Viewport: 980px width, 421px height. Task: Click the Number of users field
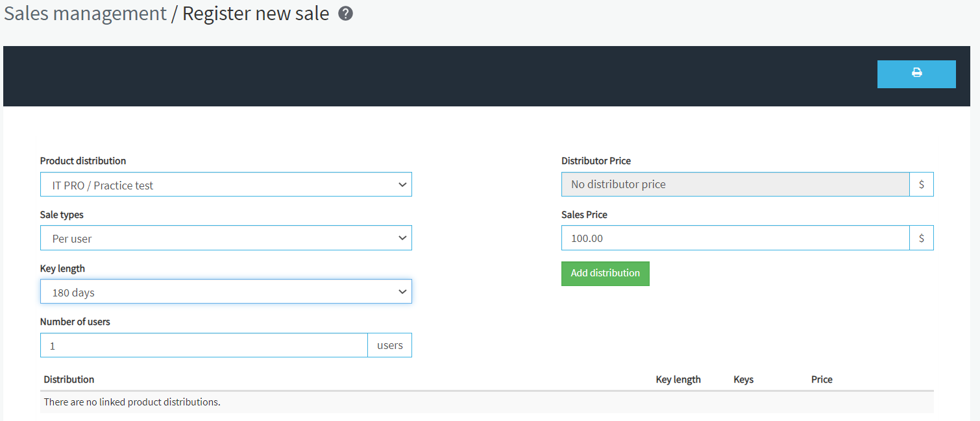point(204,345)
